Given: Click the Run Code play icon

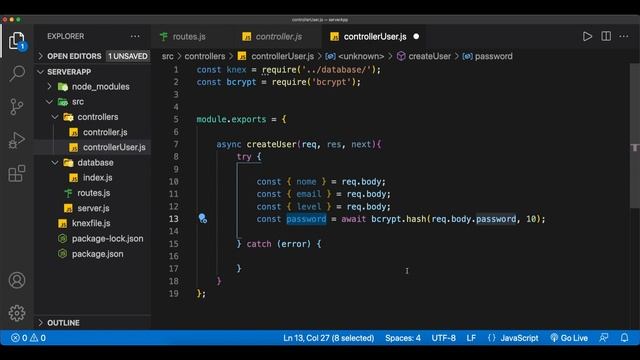Looking at the screenshot, I should coord(587,36).
